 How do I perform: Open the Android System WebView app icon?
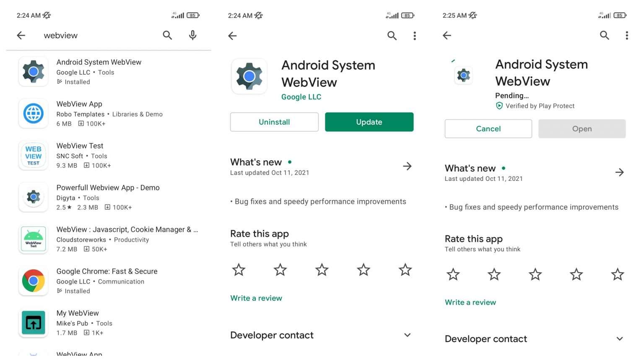33,71
